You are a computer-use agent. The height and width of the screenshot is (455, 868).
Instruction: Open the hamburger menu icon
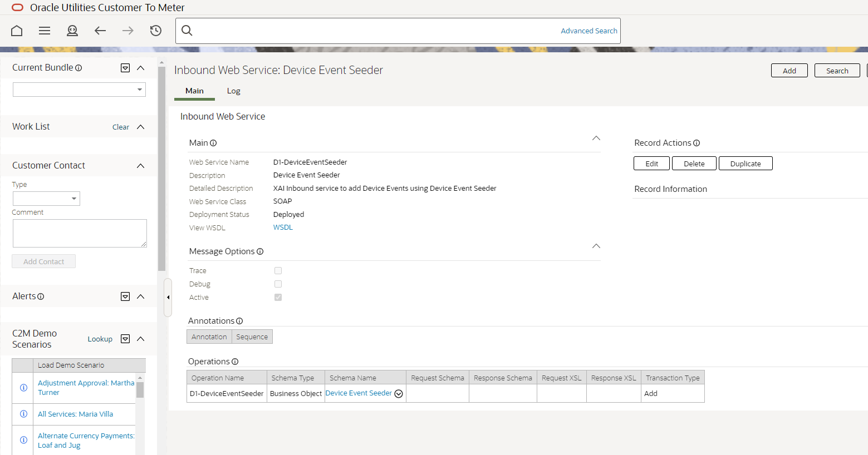click(45, 31)
